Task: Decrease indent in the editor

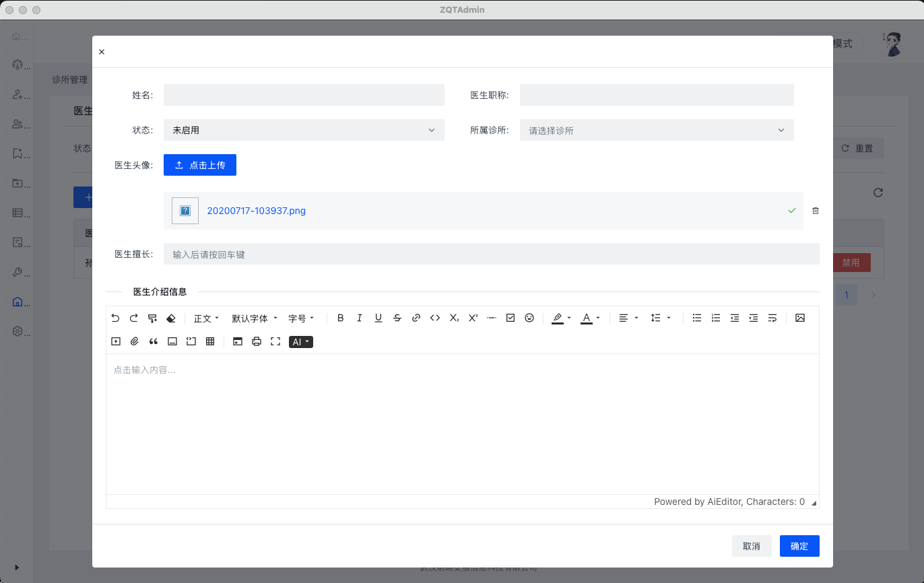Action: 735,318
